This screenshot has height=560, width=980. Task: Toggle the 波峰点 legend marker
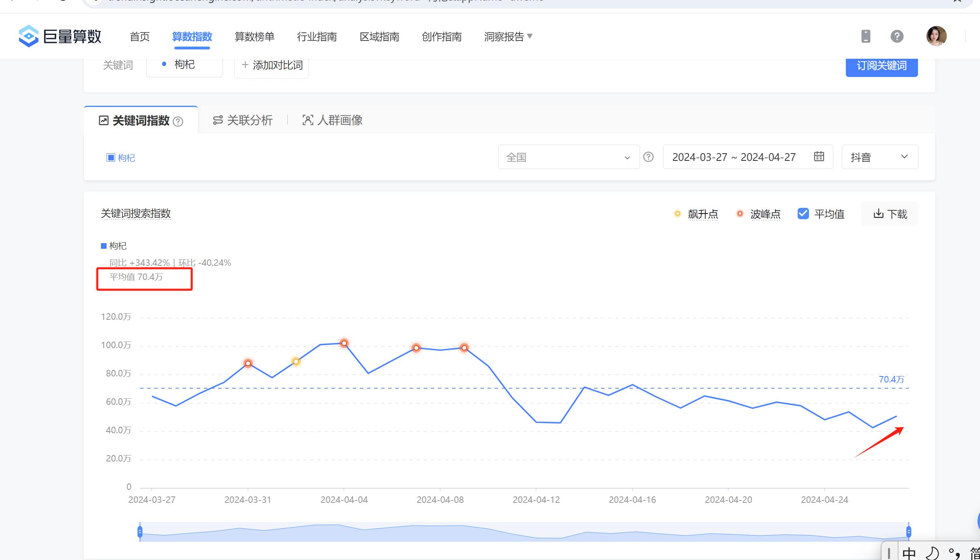point(739,214)
